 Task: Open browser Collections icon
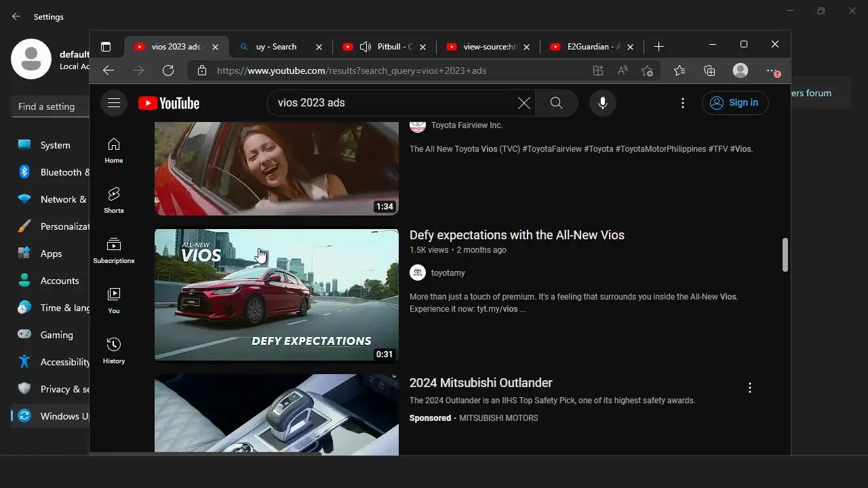click(709, 70)
